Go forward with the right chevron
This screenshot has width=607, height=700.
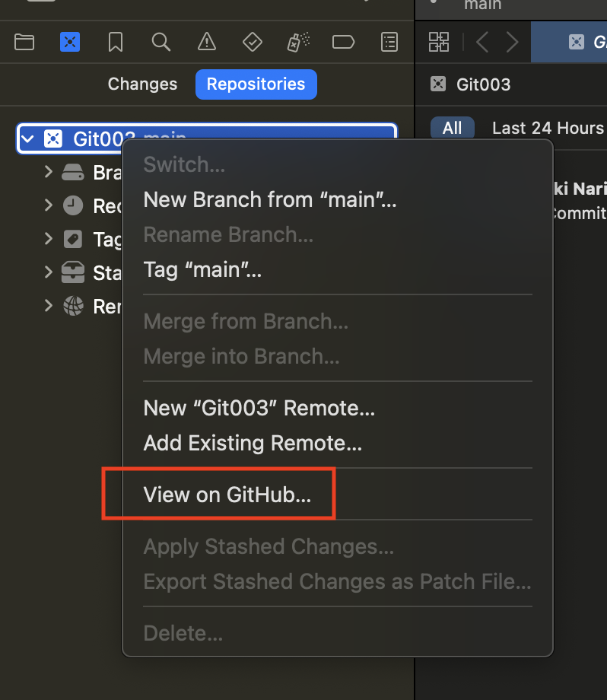tap(513, 43)
